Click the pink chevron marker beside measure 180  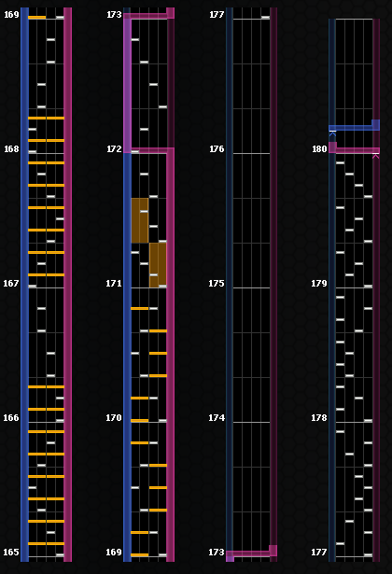click(x=375, y=156)
